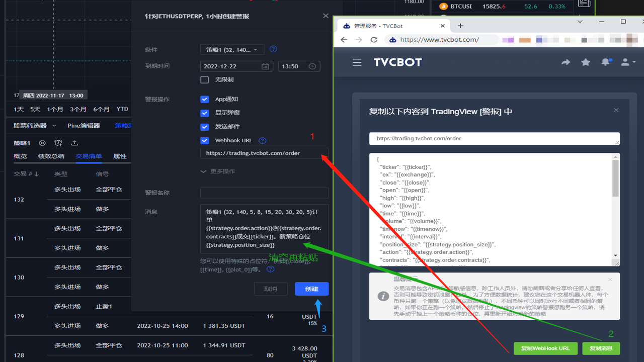Click the 1 381.35 USDT price cell

(224, 326)
